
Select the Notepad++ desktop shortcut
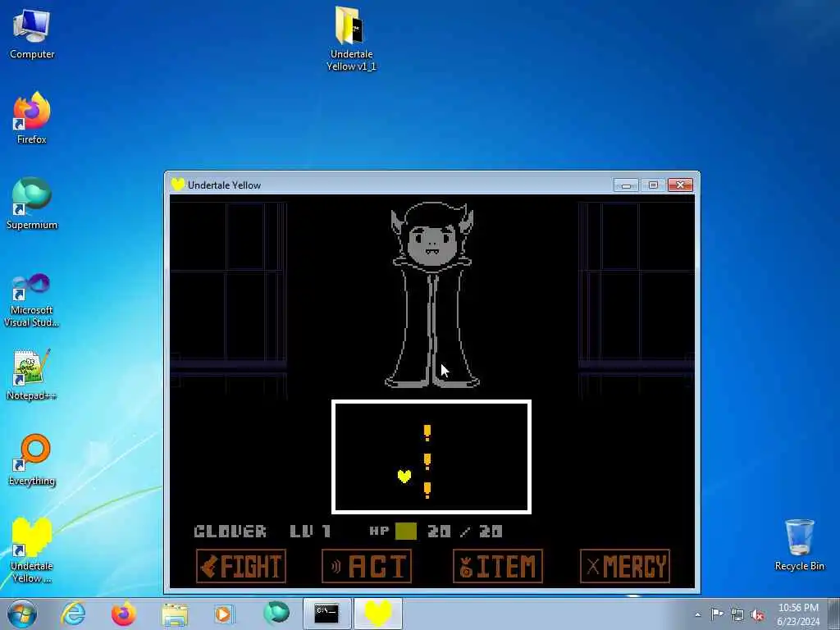pyautogui.click(x=32, y=374)
